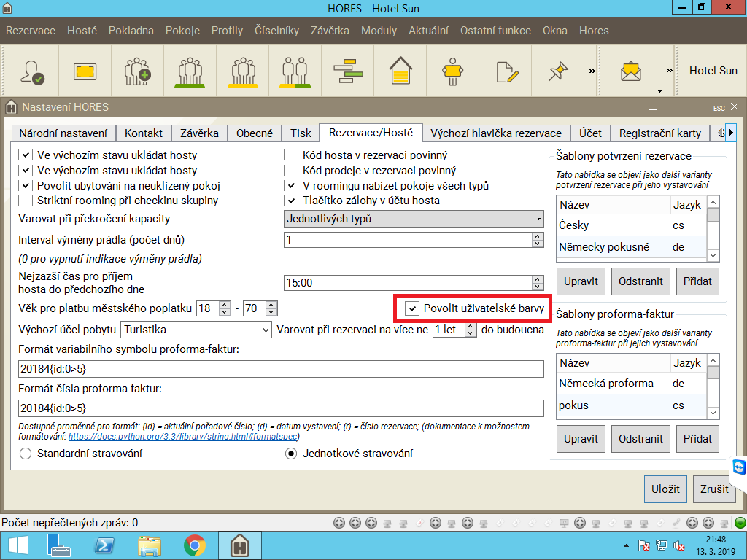Click the guest check-in icon with checkmark
This screenshot has width=747, height=560.
(x=32, y=71)
